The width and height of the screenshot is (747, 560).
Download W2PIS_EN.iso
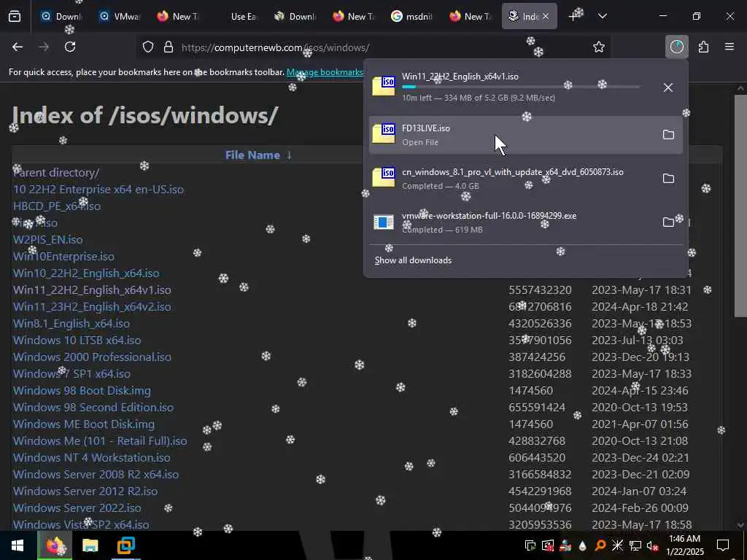(47, 239)
